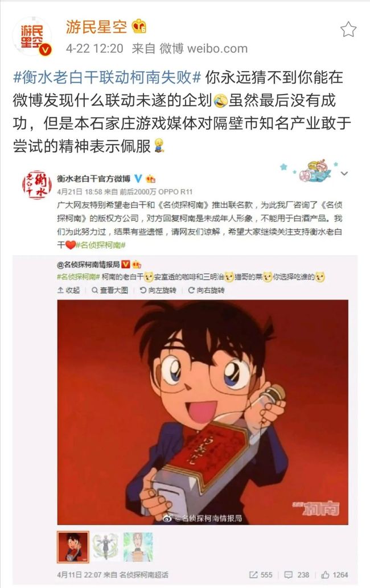Open 游民星空 profile avatar

coord(32,37)
